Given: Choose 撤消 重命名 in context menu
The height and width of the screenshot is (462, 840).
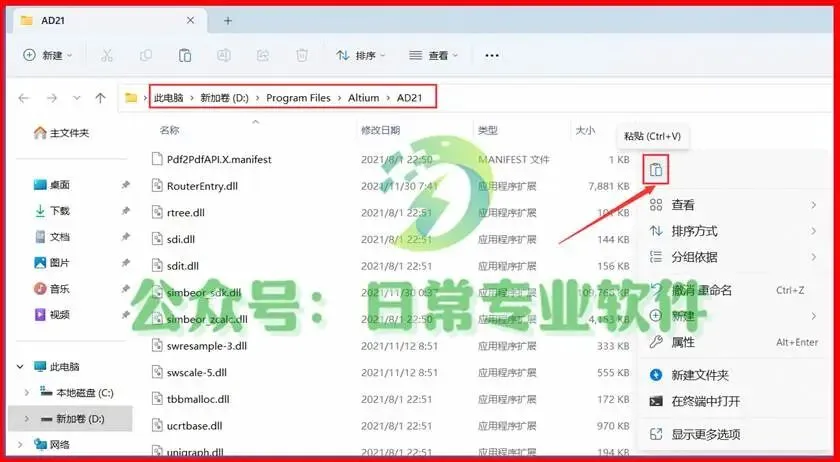Looking at the screenshot, I should tap(733, 290).
